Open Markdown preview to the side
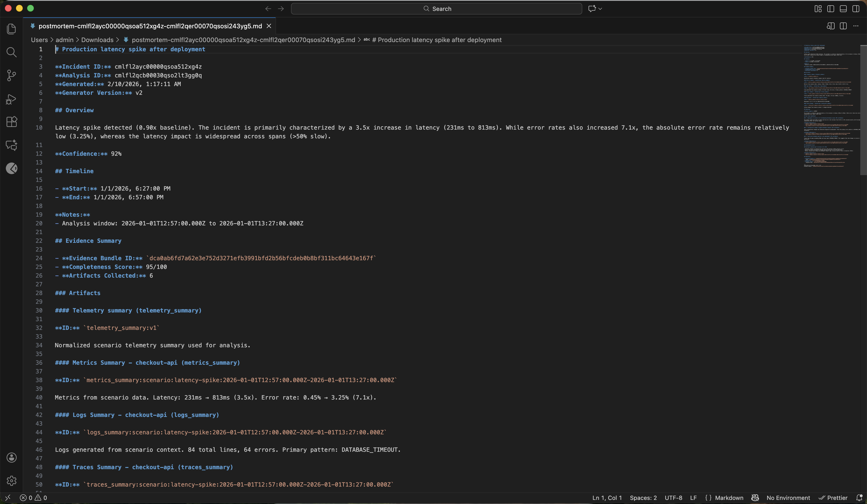This screenshot has height=504, width=867. 830,26
